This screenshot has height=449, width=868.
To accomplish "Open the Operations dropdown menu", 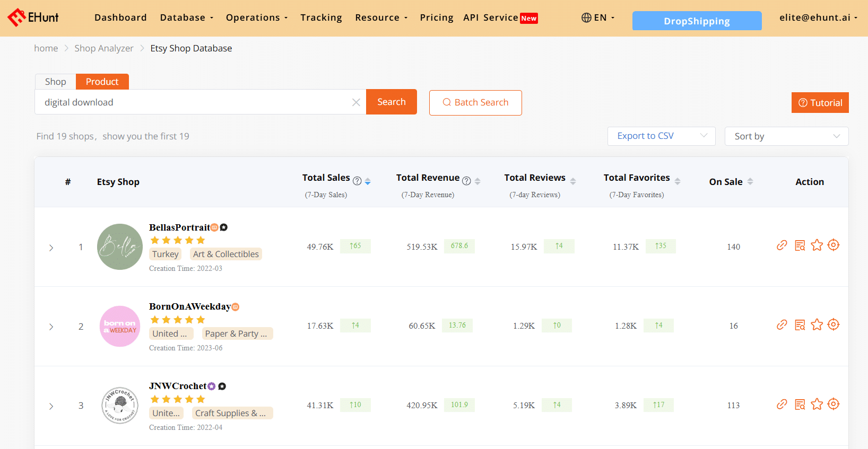I will tap(257, 17).
